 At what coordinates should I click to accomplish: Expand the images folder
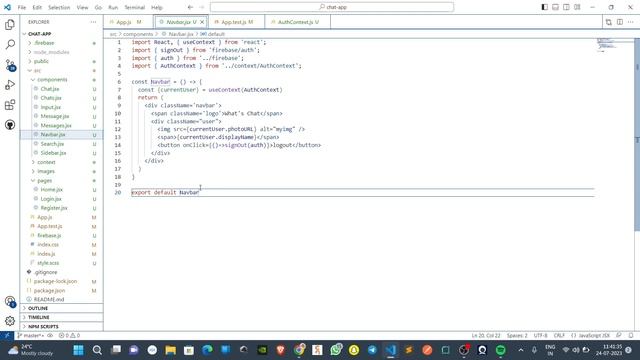click(61, 171)
